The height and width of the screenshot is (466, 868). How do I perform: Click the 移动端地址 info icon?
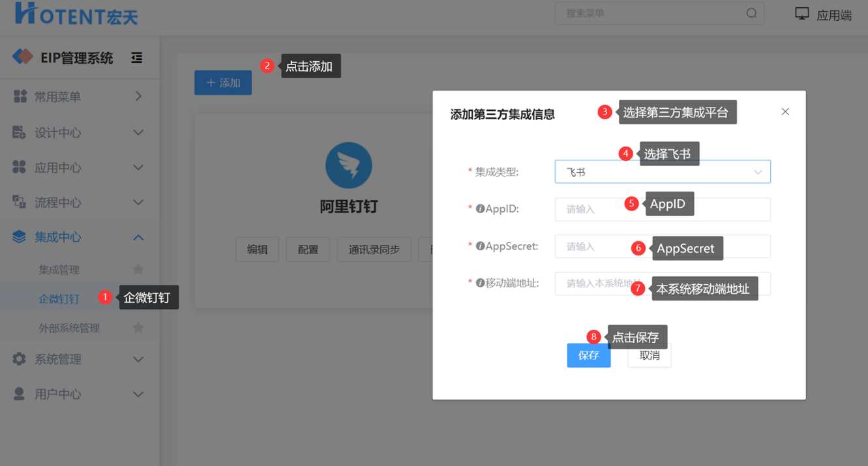(x=480, y=283)
